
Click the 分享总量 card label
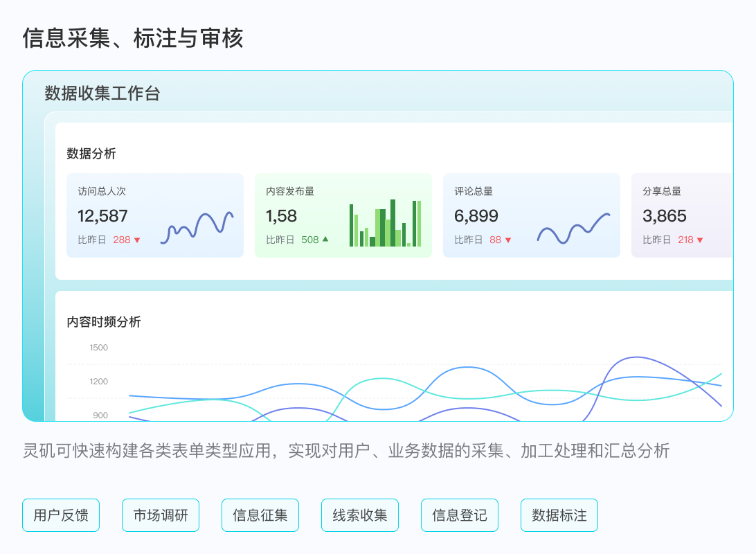coord(662,191)
